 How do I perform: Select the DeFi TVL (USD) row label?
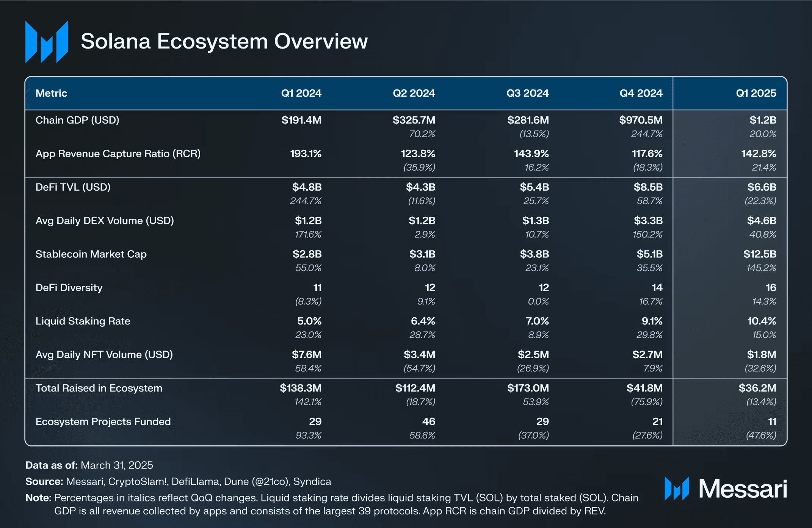[x=73, y=187]
